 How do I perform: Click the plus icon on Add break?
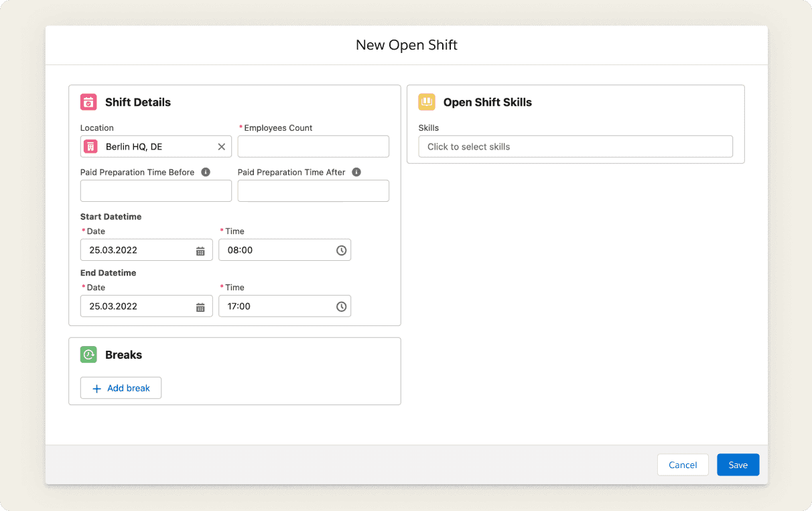(x=96, y=388)
